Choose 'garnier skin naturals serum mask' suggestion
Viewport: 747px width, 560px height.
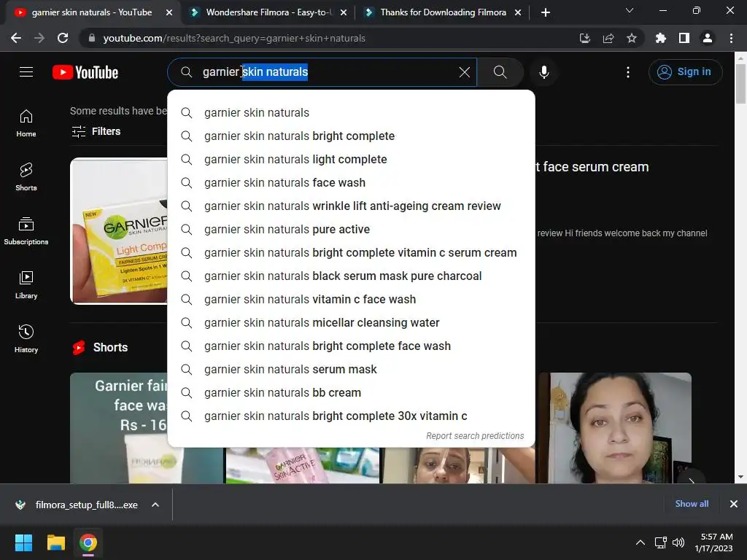351,370
